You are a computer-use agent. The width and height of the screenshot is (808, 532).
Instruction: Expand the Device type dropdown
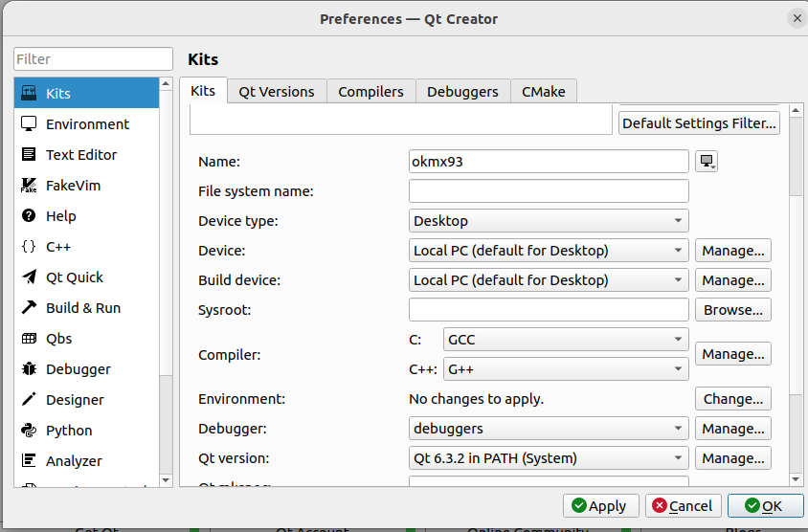(549, 221)
